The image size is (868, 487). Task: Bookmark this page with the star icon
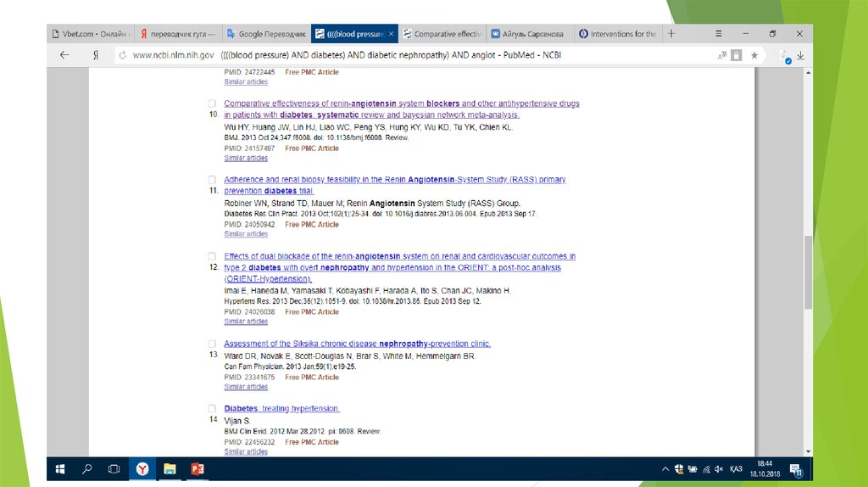coord(754,55)
